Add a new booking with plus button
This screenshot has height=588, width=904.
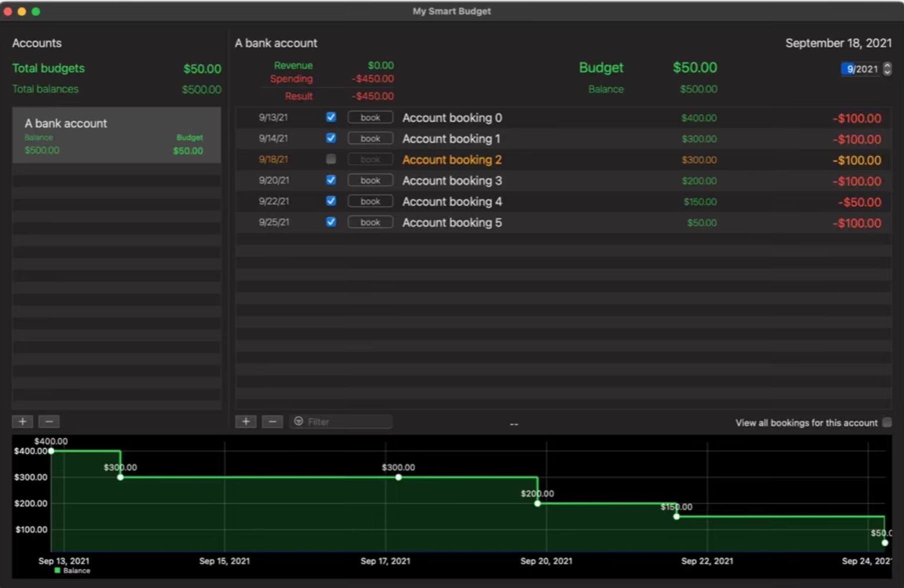click(246, 421)
